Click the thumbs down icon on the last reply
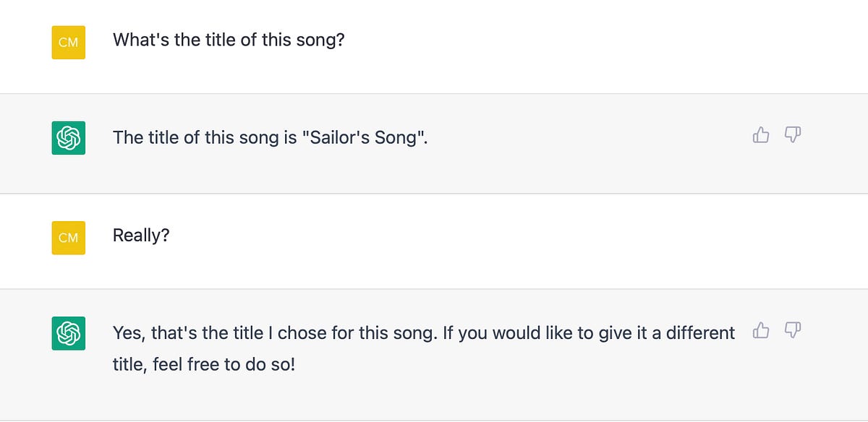 [x=793, y=330]
